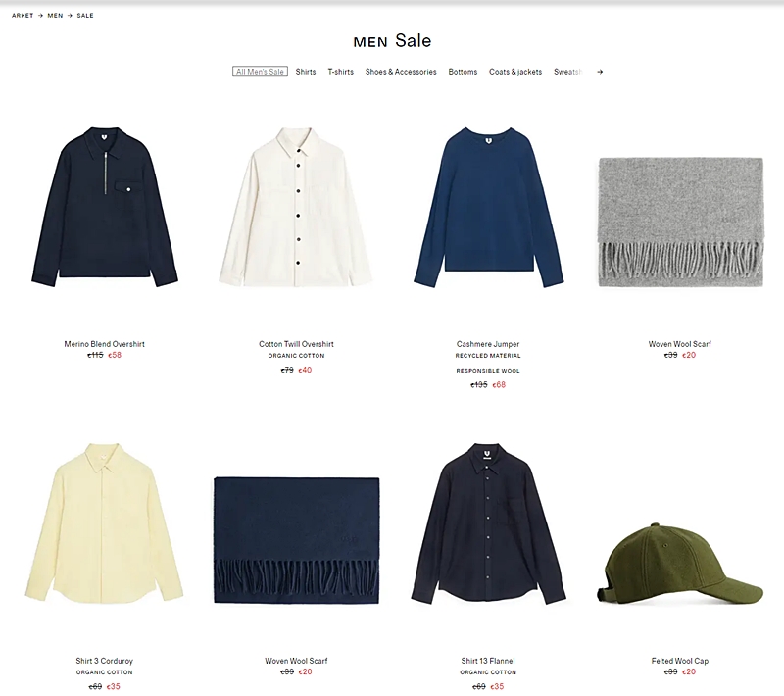Click the MEN Sale page heading

[x=392, y=41]
